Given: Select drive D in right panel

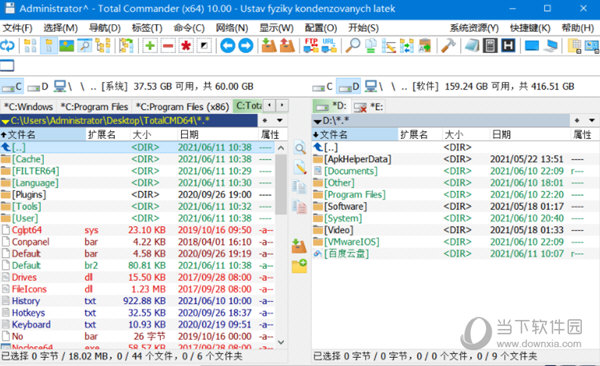Looking at the screenshot, I should point(349,87).
